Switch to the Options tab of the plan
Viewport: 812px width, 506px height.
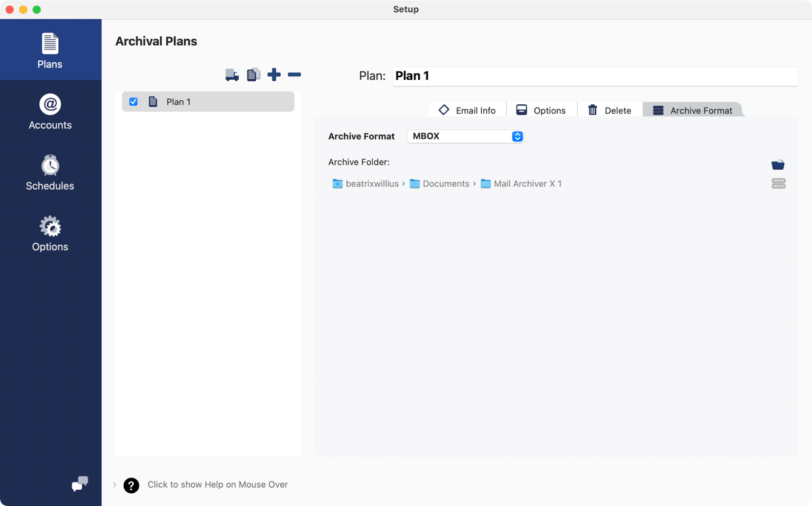pyautogui.click(x=542, y=110)
